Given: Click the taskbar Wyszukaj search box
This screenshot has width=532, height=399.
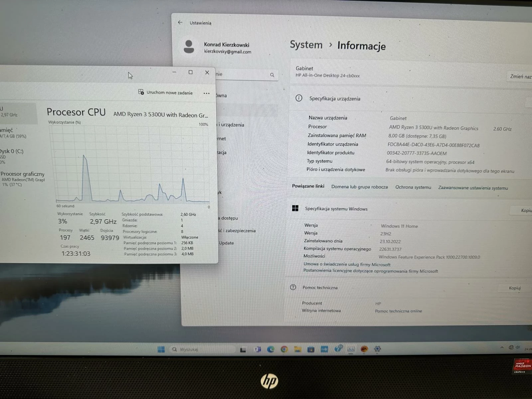Looking at the screenshot, I should pyautogui.click(x=202, y=349).
